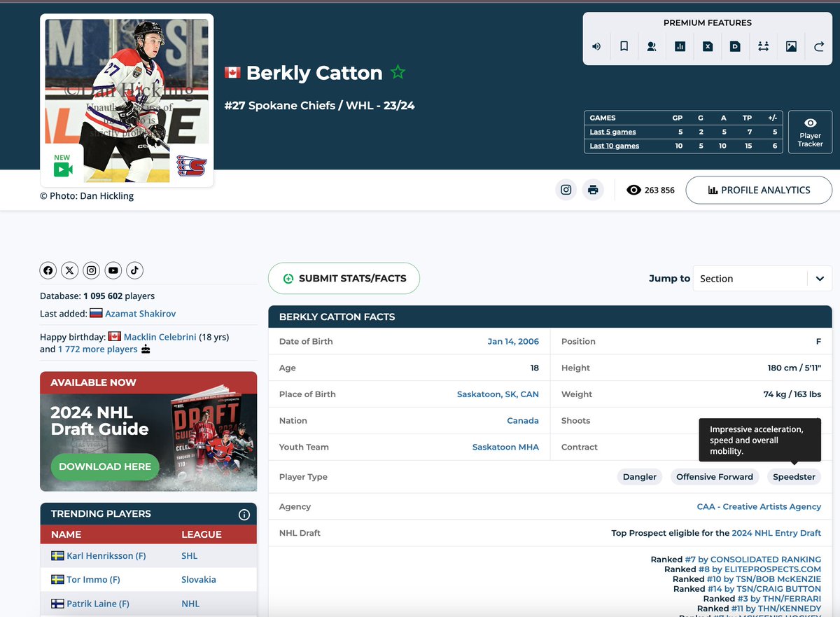Toggle the favorite star next to Berkly Catton
The width and height of the screenshot is (840, 617).
tap(398, 72)
